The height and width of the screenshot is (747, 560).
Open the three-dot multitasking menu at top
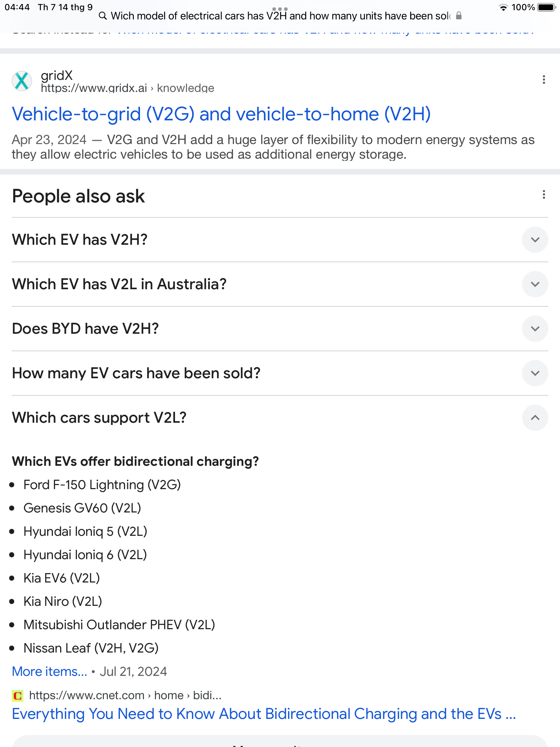[x=280, y=9]
